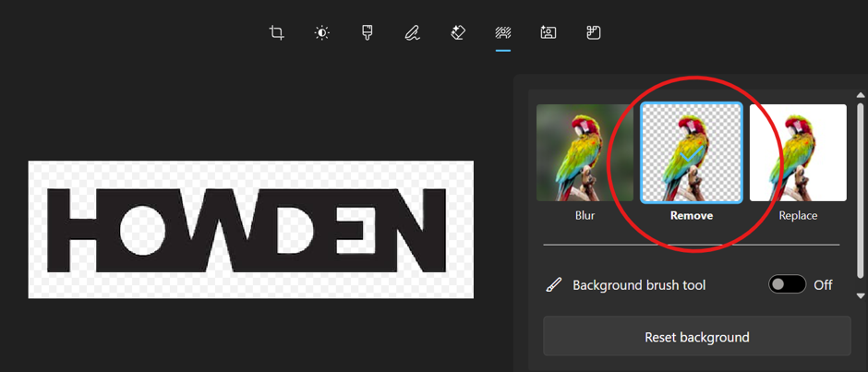Select the Generative image tool icon
Viewport: 868px width, 372px height.
click(x=548, y=32)
